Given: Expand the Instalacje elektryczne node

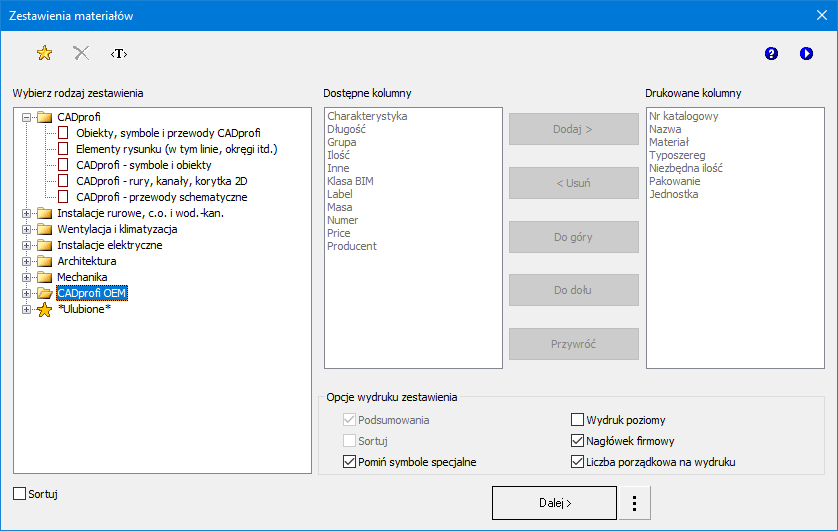Looking at the screenshot, I should coord(26,246).
